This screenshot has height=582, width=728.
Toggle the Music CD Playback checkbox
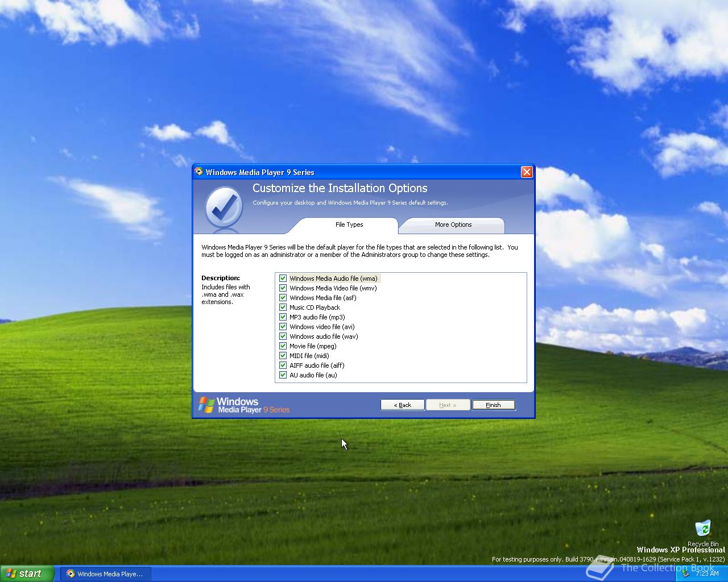(283, 307)
